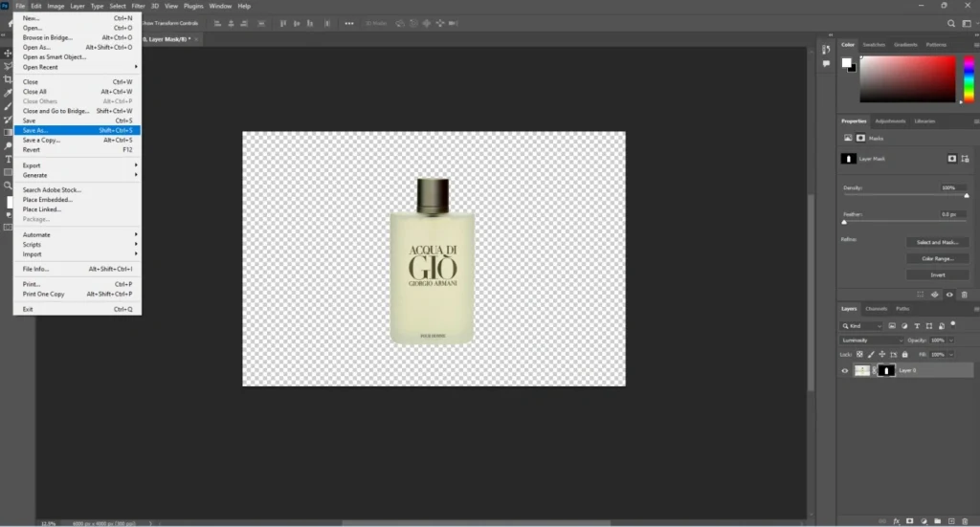
Task: Open the Comments panel icon in collapsed dock
Action: click(826, 64)
